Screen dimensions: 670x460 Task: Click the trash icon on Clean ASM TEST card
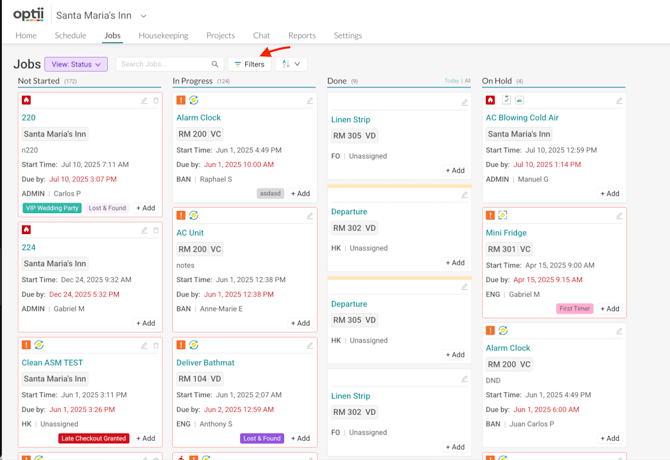point(156,346)
